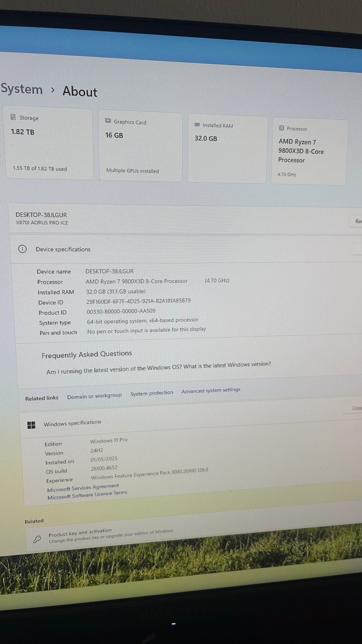362x644 pixels.
Task: Open the Graphics Card card
Action: (140, 146)
